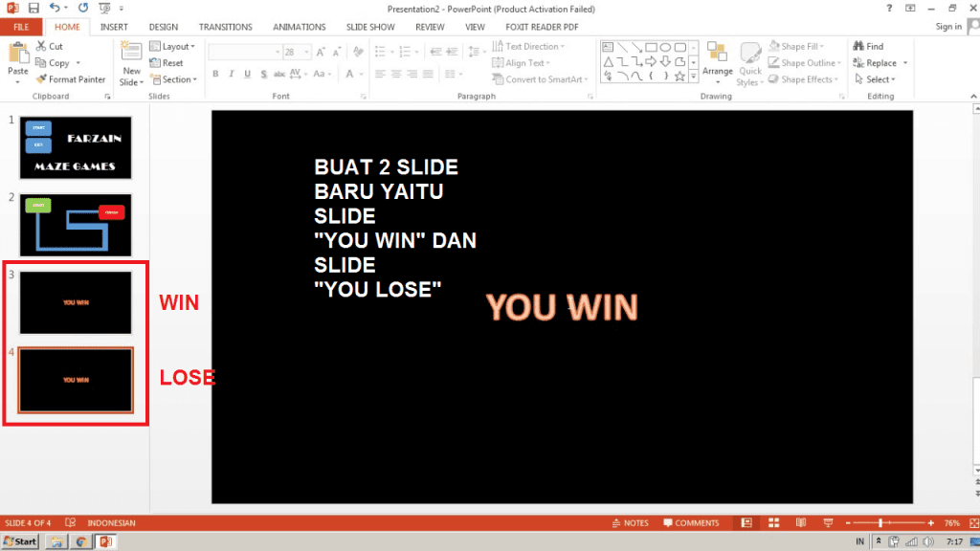Image resolution: width=980 pixels, height=551 pixels.
Task: Pick the star shape from gallery
Action: tap(679, 77)
